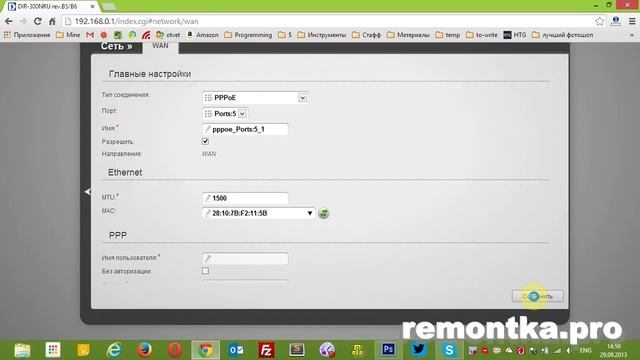Open the Инструменты bookmarks folder
The height and width of the screenshot is (360, 640).
322,35
